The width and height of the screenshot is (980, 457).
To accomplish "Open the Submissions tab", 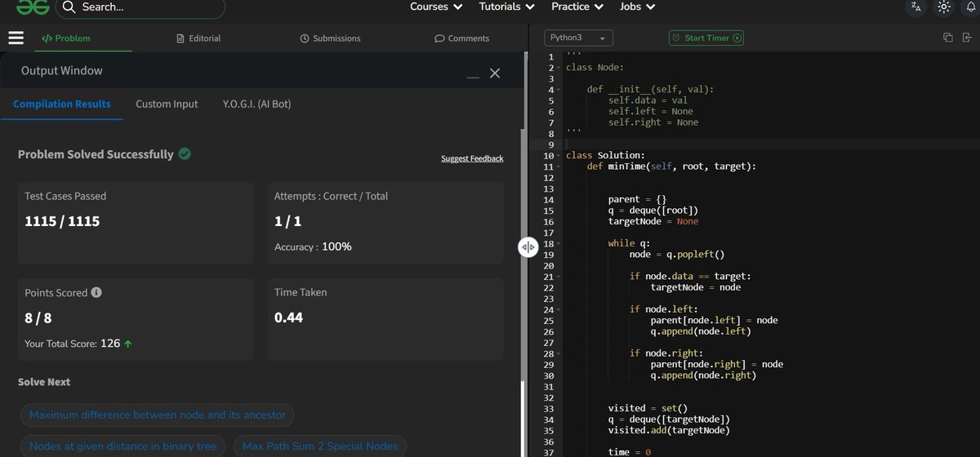I will (x=330, y=38).
